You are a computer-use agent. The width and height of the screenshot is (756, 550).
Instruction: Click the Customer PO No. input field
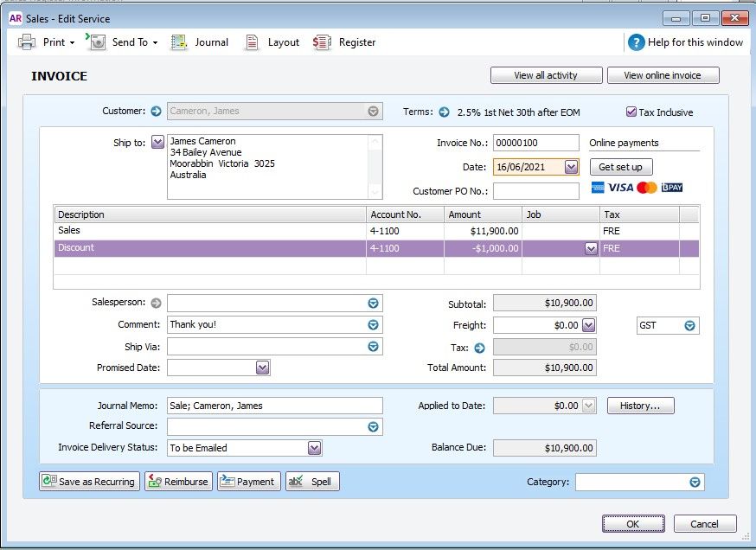coord(535,191)
